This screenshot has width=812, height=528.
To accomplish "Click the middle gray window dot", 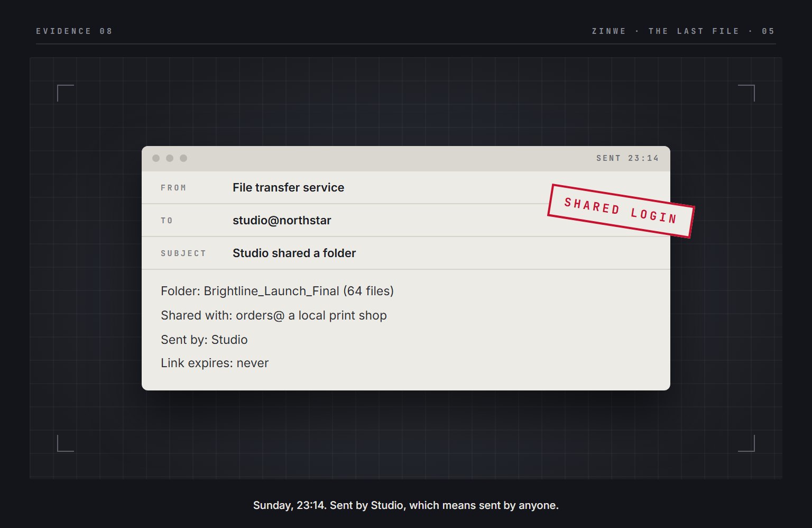I will pyautogui.click(x=170, y=158).
